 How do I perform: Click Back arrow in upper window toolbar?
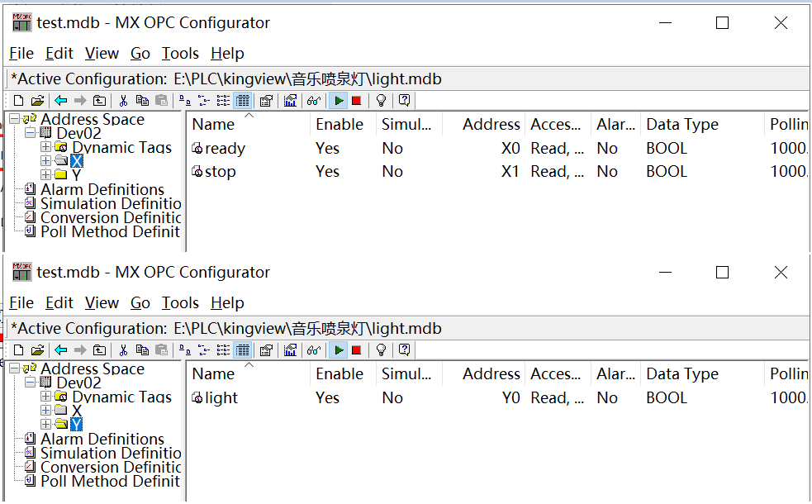coord(61,101)
